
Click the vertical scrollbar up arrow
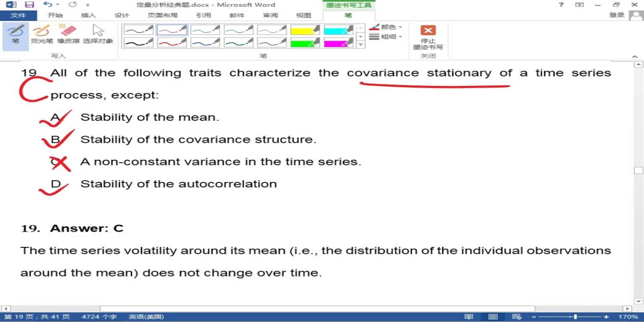click(638, 65)
